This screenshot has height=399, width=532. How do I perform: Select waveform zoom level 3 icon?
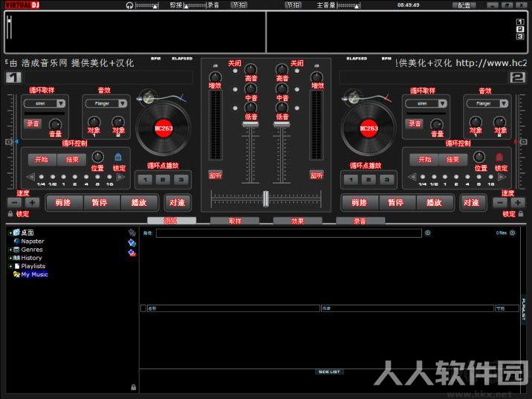click(520, 36)
